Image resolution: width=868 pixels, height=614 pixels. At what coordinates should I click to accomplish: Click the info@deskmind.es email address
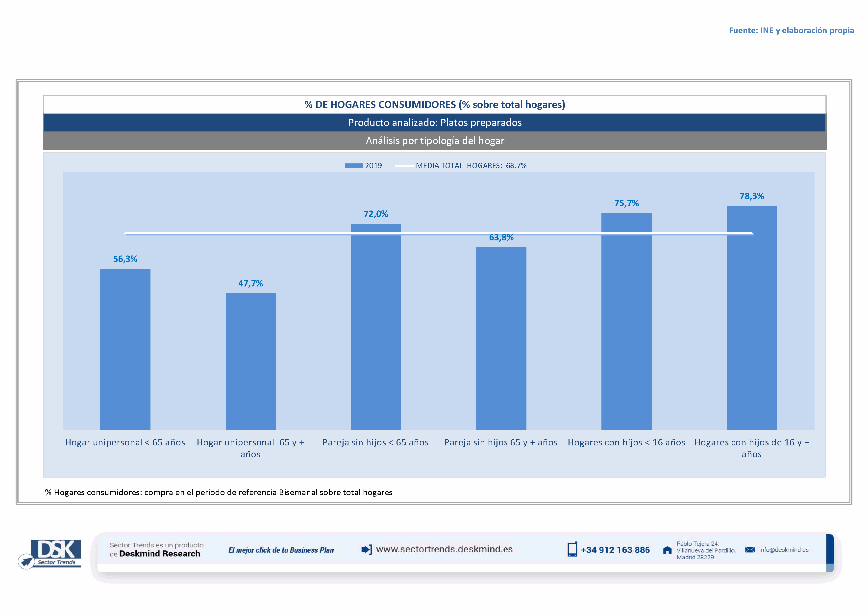(x=784, y=550)
